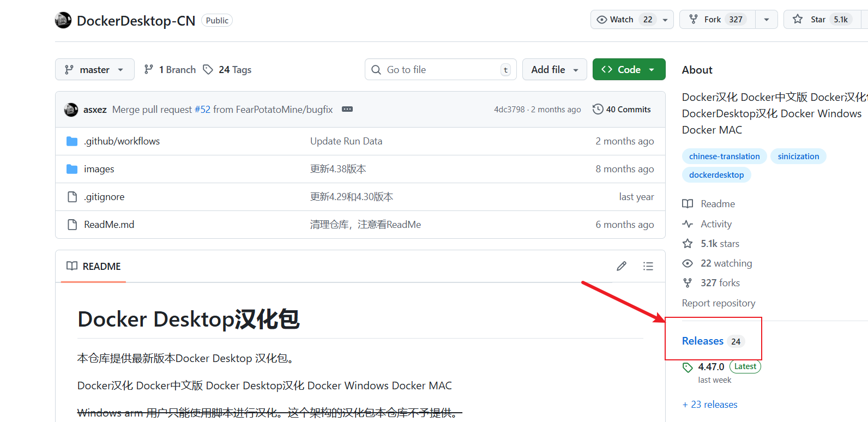
Task: Open the .gitignore file
Action: coord(104,197)
